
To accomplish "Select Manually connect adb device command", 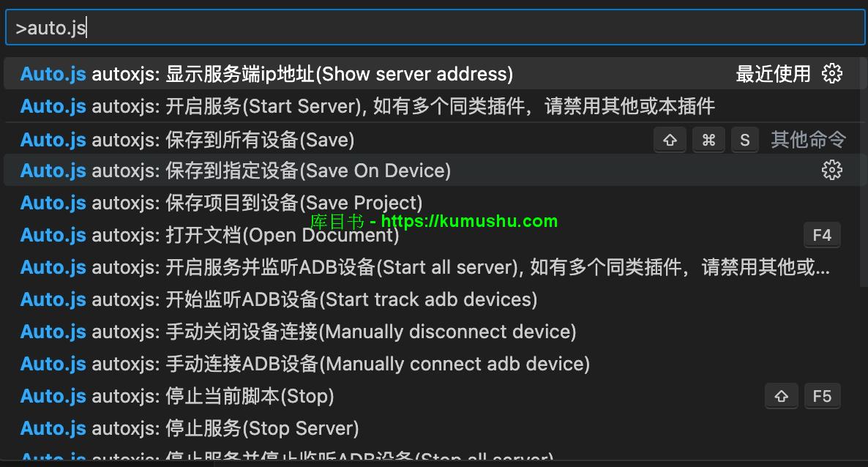I will [434, 363].
